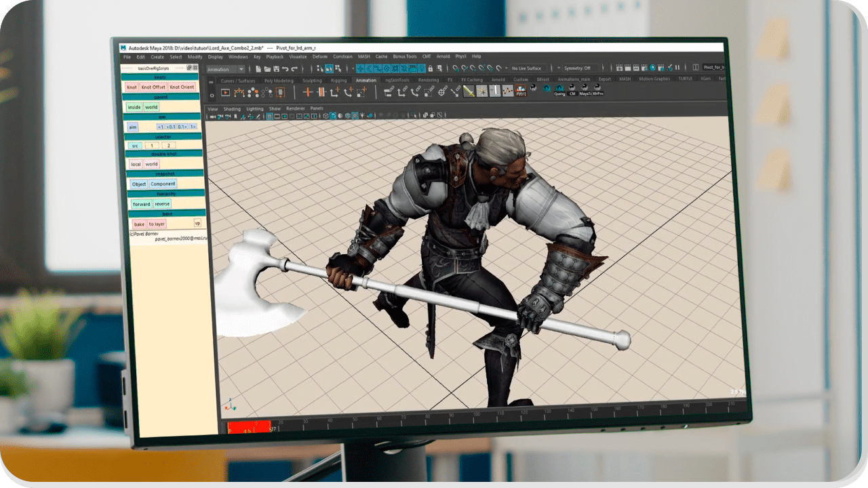Image resolution: width=868 pixels, height=488 pixels.
Task: Toggle smooth shaded cube in viewport toolbar
Action: coord(333,117)
